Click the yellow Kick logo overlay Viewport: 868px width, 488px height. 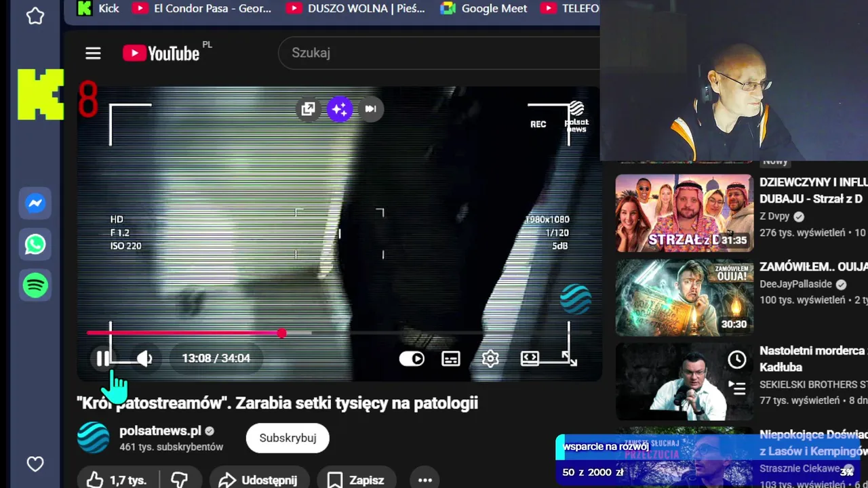[41, 94]
